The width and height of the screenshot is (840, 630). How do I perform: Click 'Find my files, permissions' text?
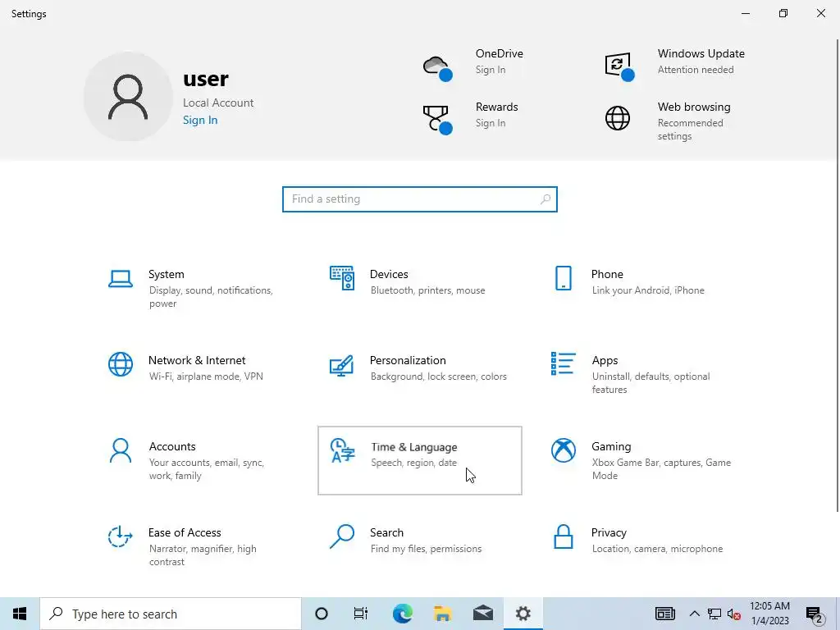(x=426, y=549)
